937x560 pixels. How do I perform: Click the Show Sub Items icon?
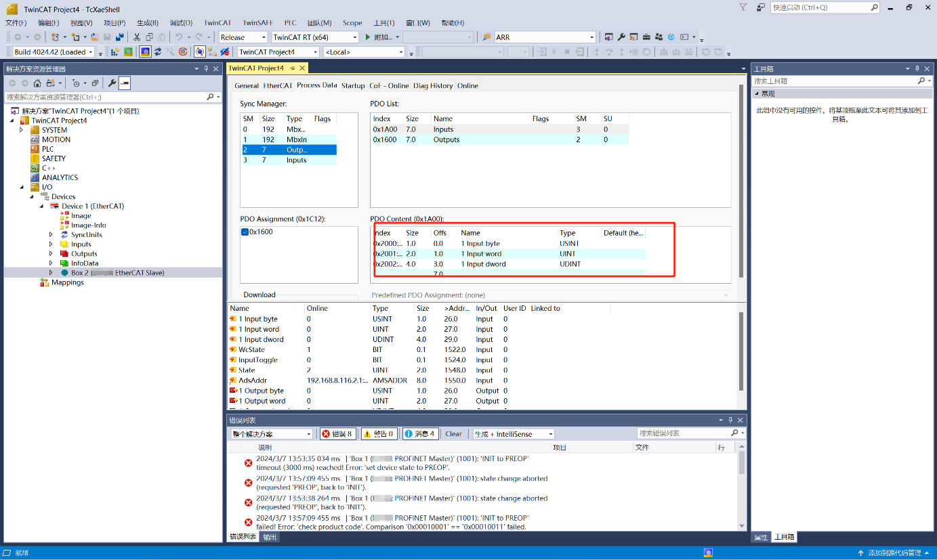[x=212, y=52]
